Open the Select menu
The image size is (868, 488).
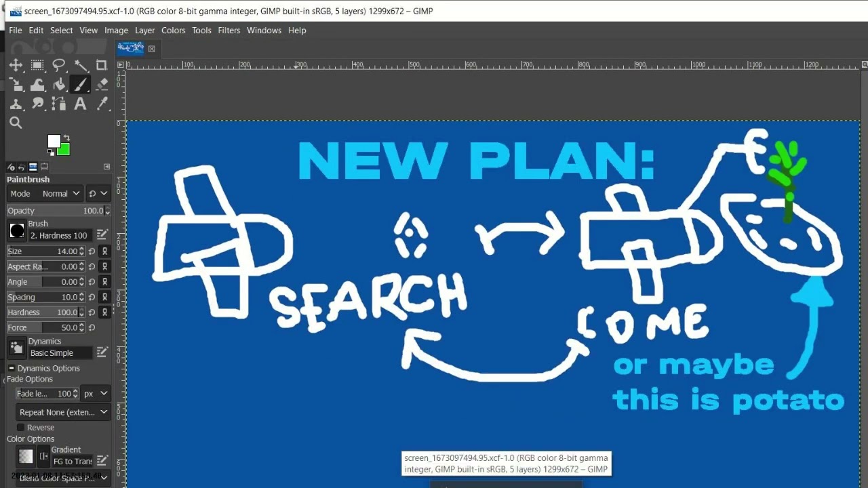[x=61, y=30]
